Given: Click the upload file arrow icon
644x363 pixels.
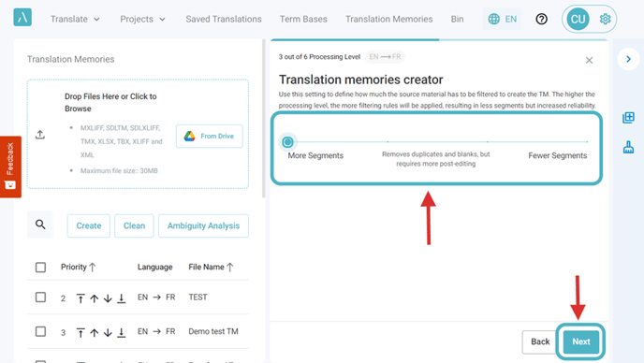Looking at the screenshot, I should [40, 135].
